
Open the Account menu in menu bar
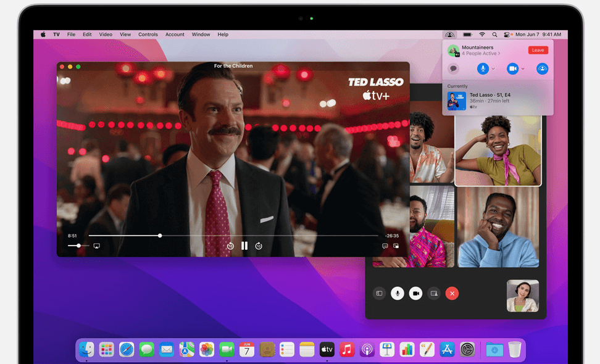pos(175,35)
